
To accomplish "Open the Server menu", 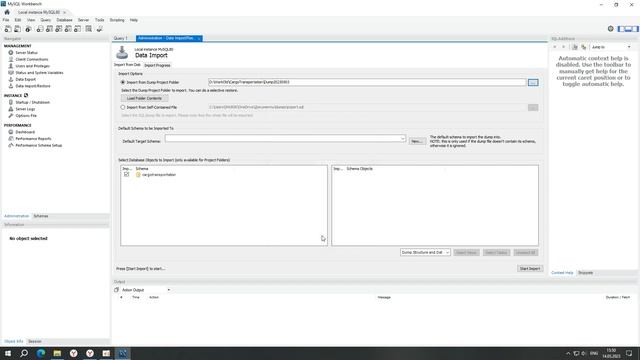I will point(83,20).
